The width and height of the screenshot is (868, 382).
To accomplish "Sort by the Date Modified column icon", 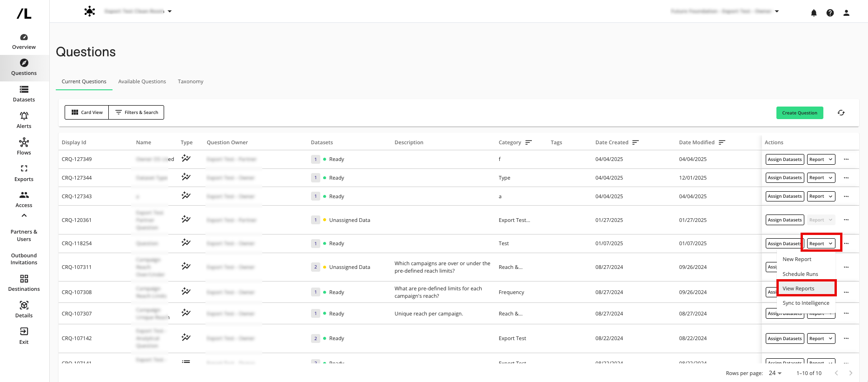I will (x=722, y=142).
